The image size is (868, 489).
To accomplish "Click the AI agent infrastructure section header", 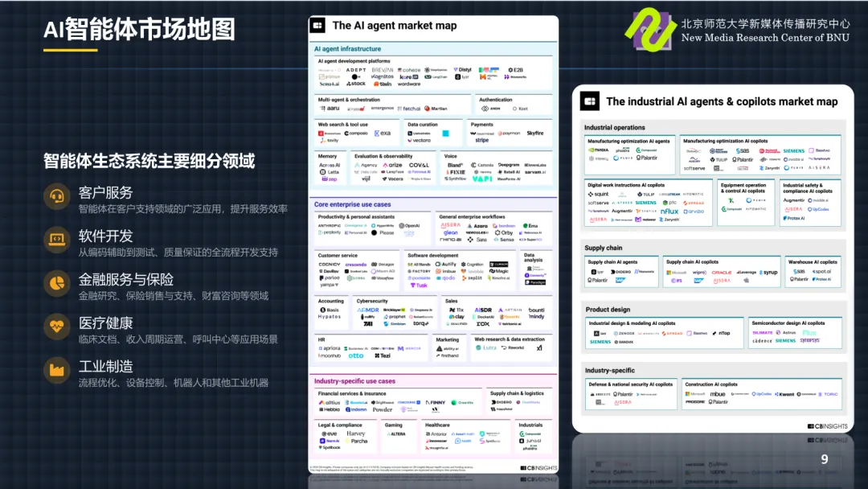I will pos(348,49).
